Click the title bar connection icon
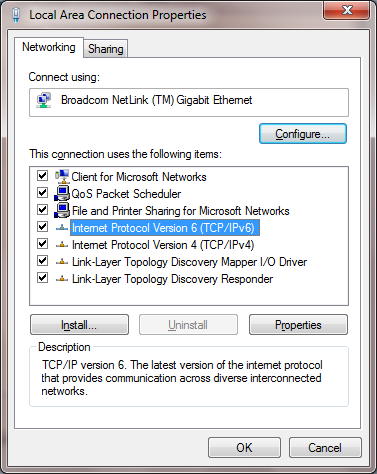This screenshot has height=474, width=377. (x=16, y=15)
